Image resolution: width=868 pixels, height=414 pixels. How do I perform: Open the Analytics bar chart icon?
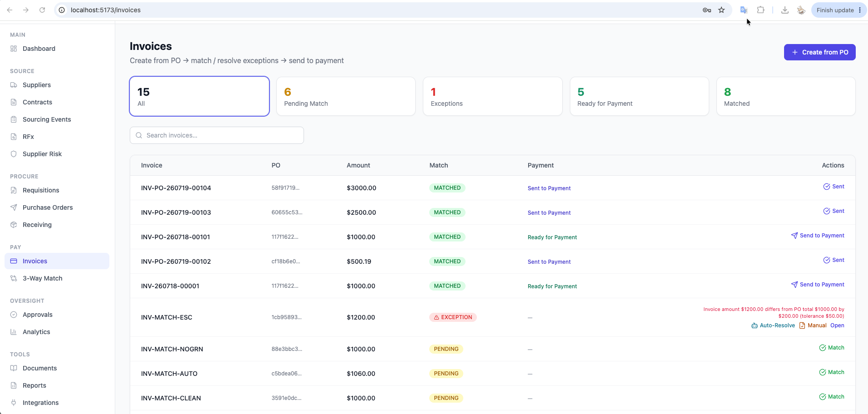pyautogui.click(x=14, y=332)
